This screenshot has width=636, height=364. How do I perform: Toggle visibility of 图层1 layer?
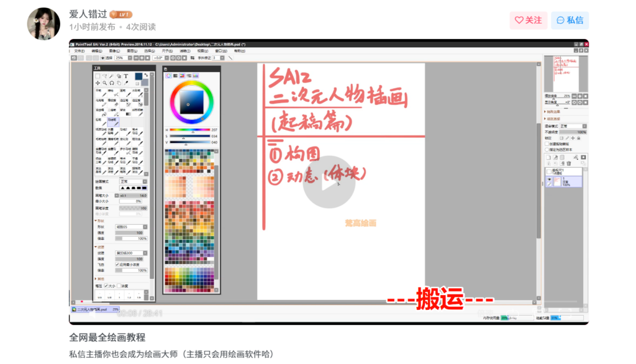tap(548, 178)
